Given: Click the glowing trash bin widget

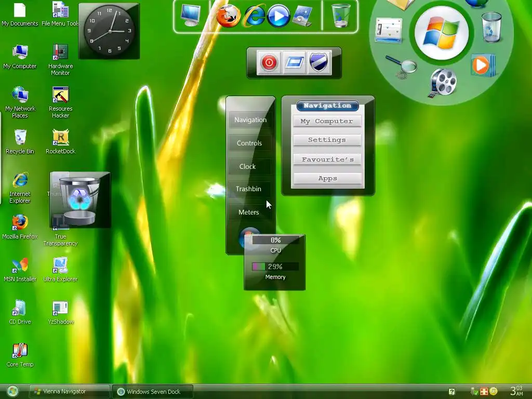Looking at the screenshot, I should (x=80, y=199).
